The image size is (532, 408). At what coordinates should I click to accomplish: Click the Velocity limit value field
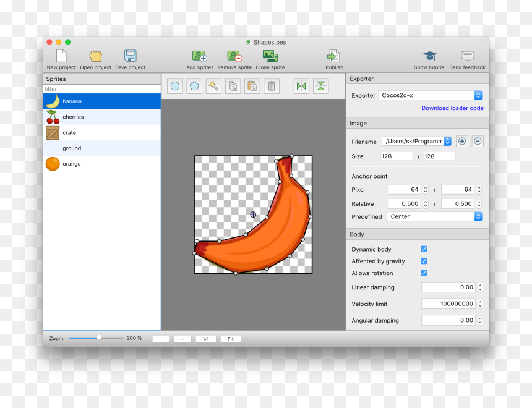448,304
